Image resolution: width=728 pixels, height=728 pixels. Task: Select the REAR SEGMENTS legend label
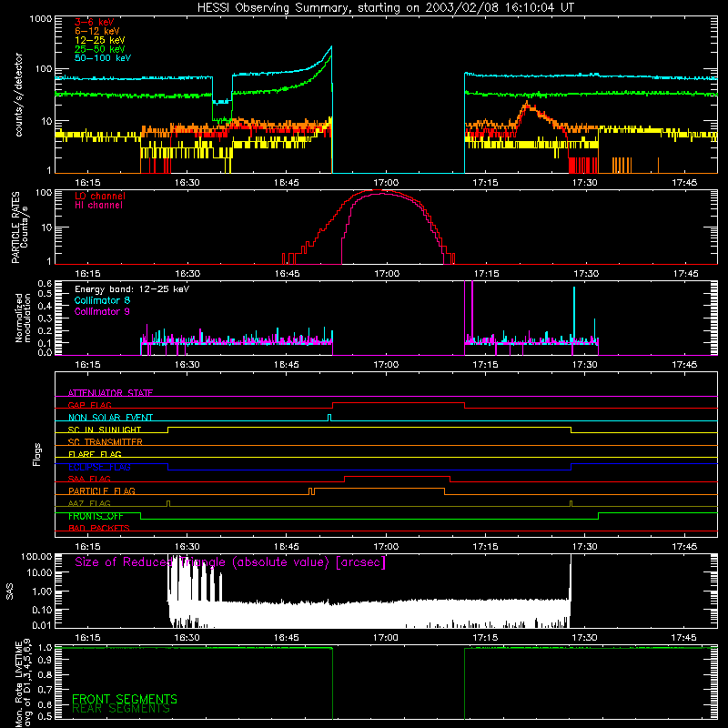coord(121,709)
